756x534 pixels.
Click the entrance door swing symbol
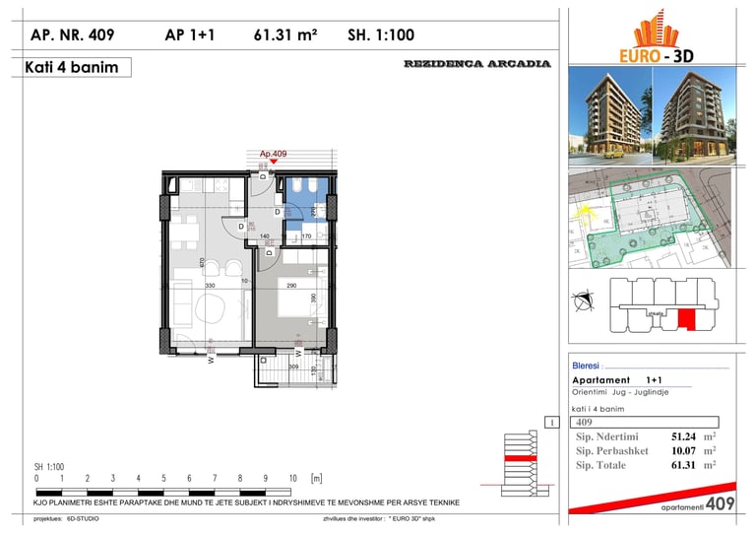tap(264, 186)
